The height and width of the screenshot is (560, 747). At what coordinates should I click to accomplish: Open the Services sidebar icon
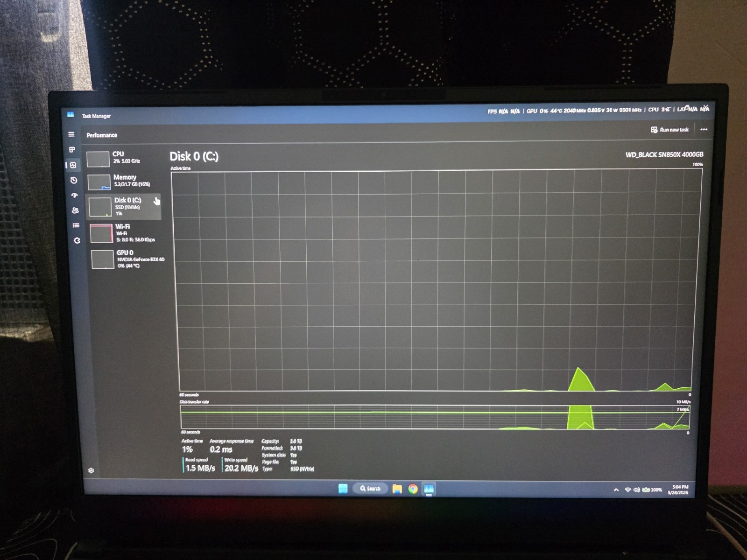(x=77, y=240)
